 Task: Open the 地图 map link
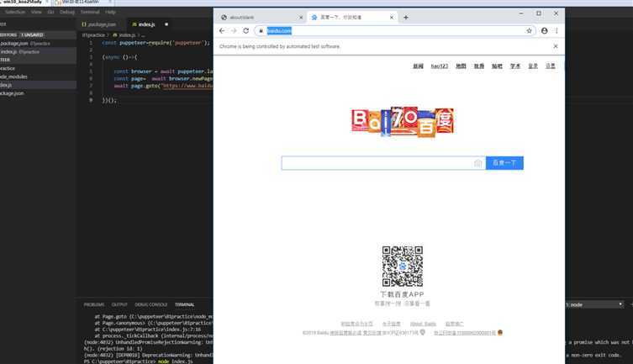pyautogui.click(x=461, y=66)
